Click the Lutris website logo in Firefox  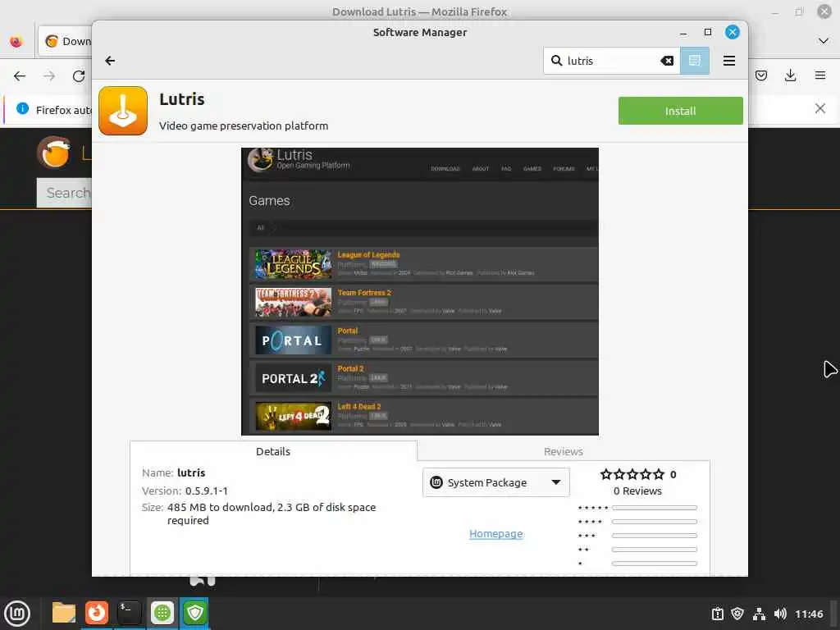[x=53, y=153]
